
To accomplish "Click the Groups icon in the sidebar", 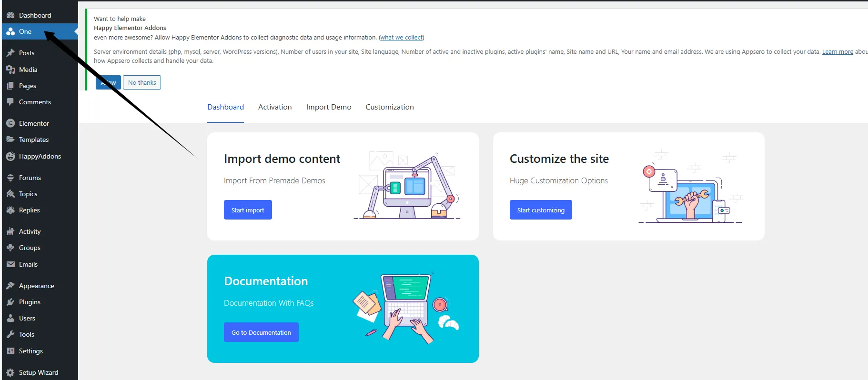I will click(x=10, y=248).
